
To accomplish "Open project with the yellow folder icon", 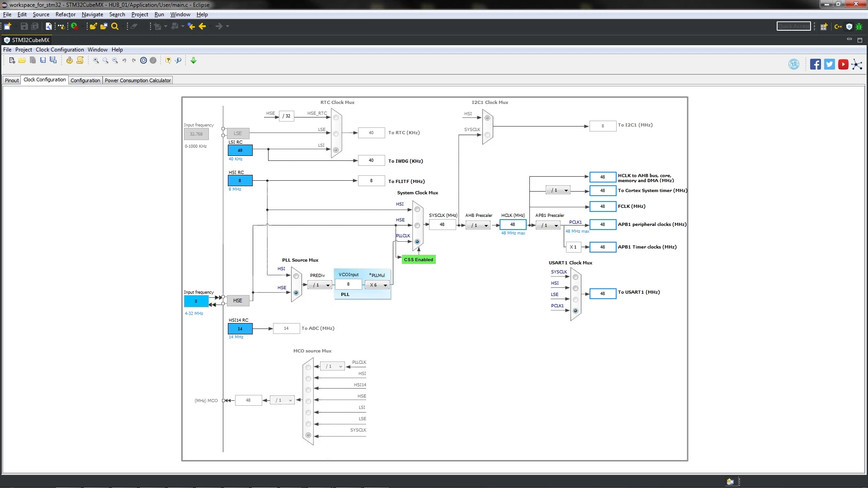I will [22, 61].
